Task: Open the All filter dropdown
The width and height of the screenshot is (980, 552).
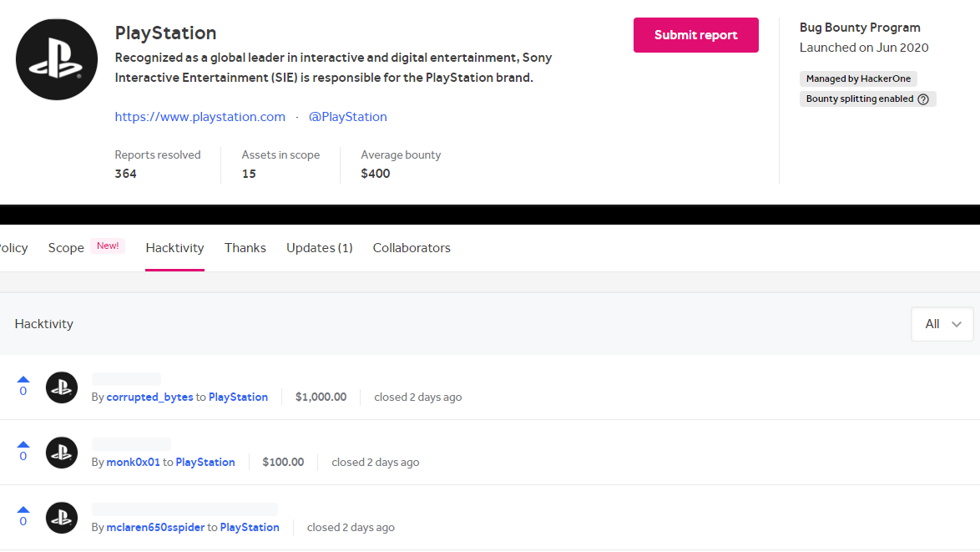Action: click(x=942, y=324)
